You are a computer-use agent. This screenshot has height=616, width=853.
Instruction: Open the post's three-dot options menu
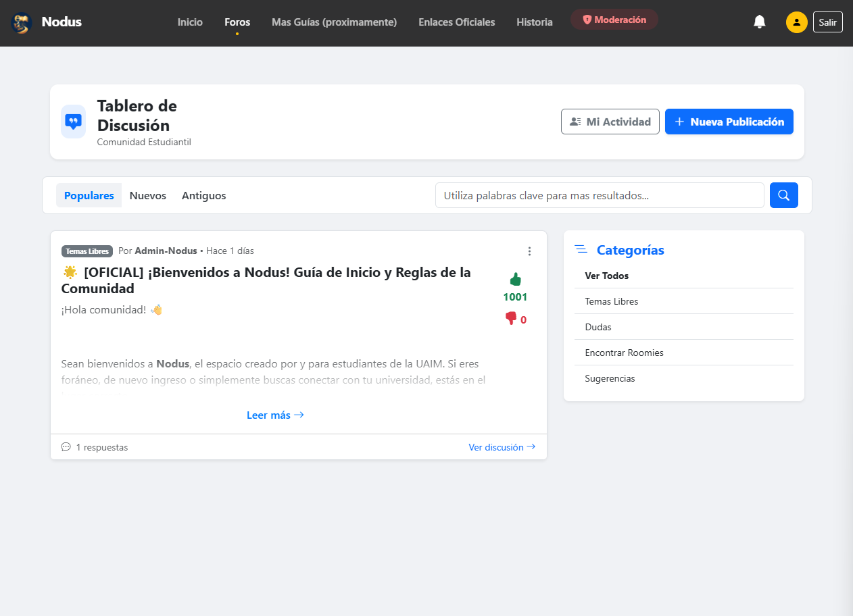529,251
